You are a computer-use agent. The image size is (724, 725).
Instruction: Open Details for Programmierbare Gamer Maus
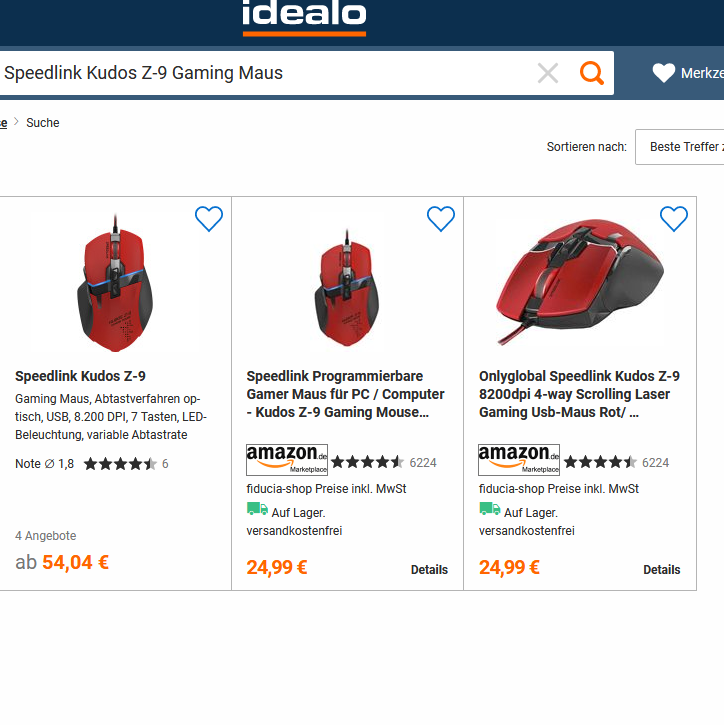pyautogui.click(x=429, y=569)
